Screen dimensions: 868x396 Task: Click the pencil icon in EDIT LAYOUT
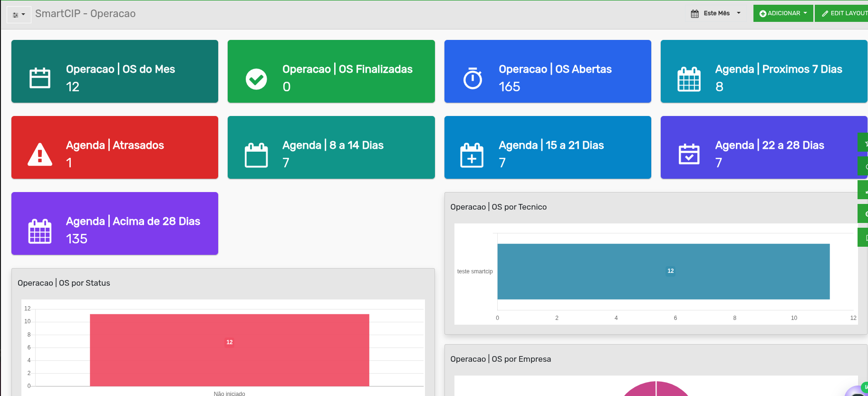click(825, 14)
